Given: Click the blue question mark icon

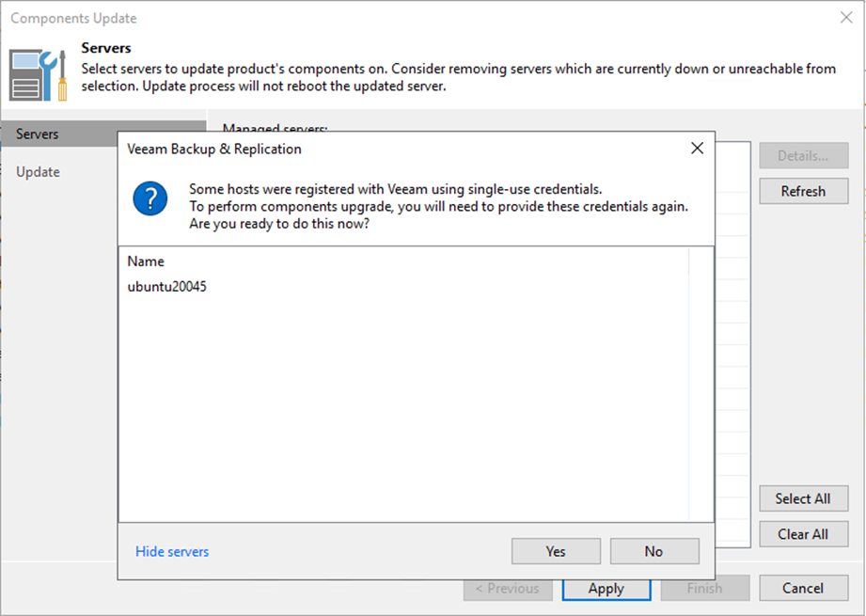Looking at the screenshot, I should (150, 198).
